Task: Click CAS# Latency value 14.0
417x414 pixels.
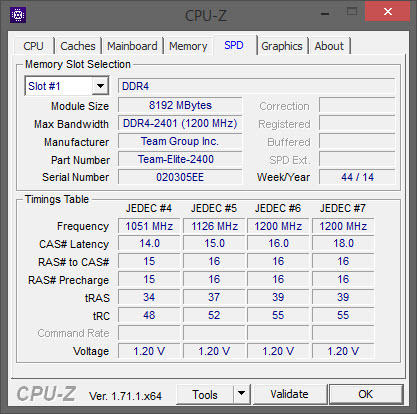Action: tap(149, 243)
